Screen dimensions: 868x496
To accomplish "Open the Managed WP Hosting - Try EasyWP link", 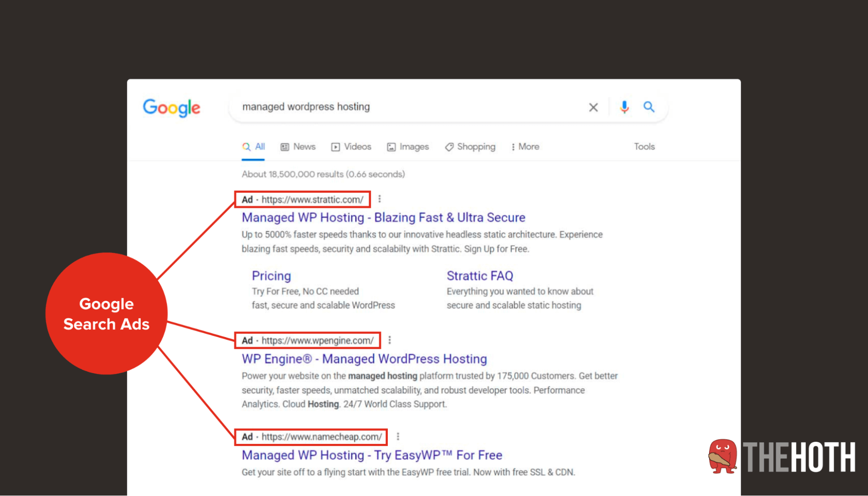I will coord(372,455).
